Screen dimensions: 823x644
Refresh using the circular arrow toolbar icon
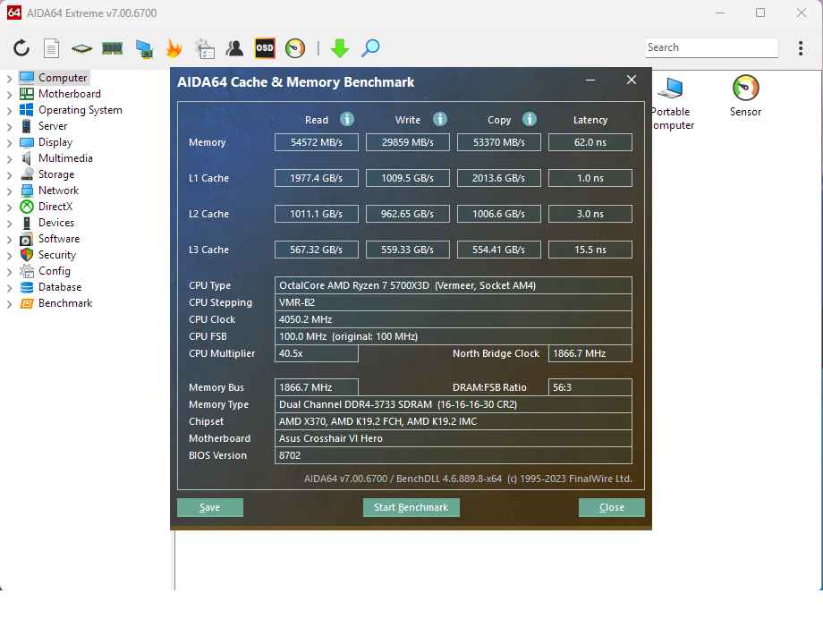21,48
